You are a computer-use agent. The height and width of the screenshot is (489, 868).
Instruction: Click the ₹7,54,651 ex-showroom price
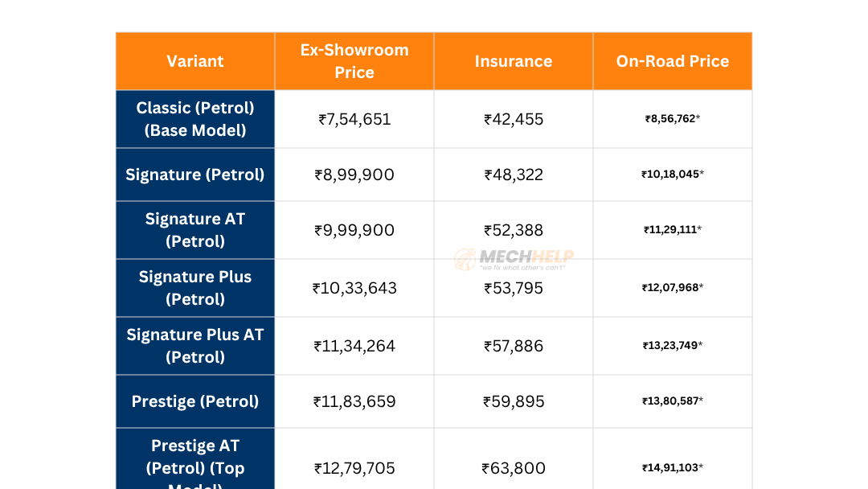[x=354, y=120]
